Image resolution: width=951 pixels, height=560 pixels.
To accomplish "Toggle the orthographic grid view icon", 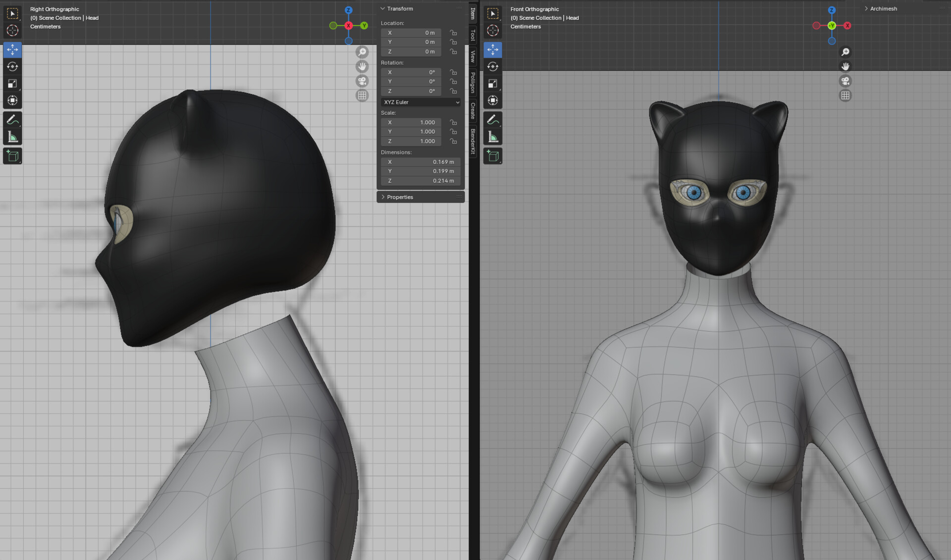I will tap(363, 95).
